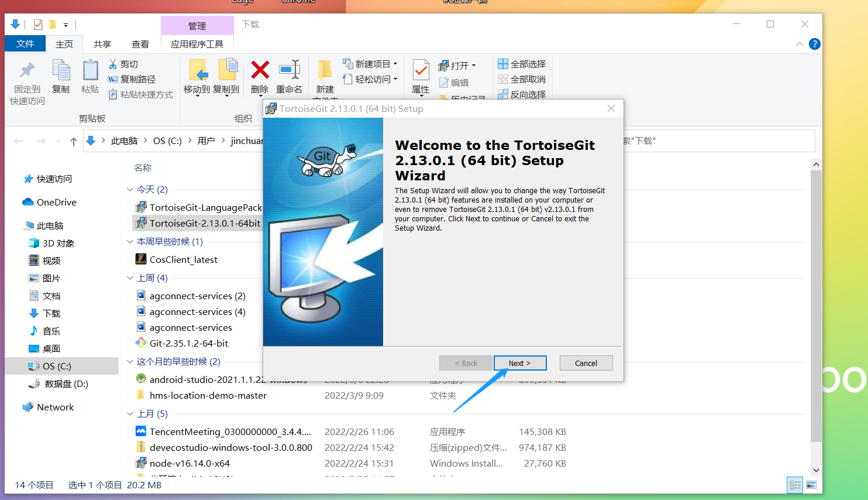Switch to large icons view in status bar
This screenshot has width=868, height=500.
811,485
